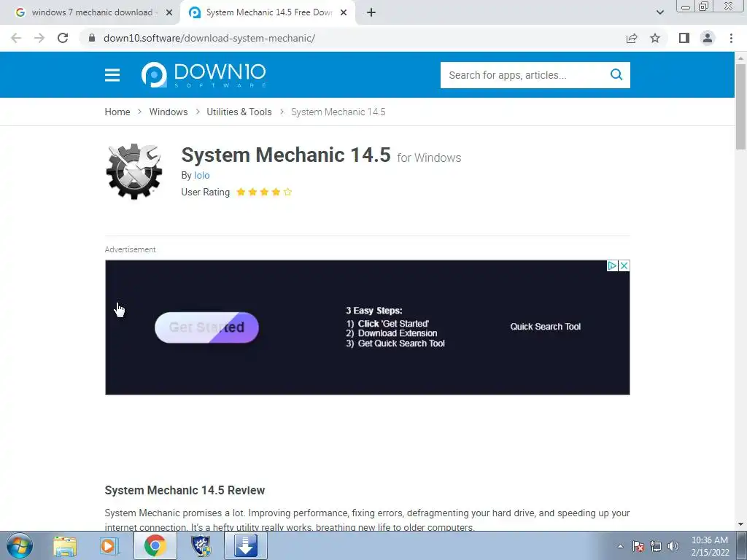Open Windows Explorer from taskbar
This screenshot has height=560, width=747.
click(x=65, y=545)
